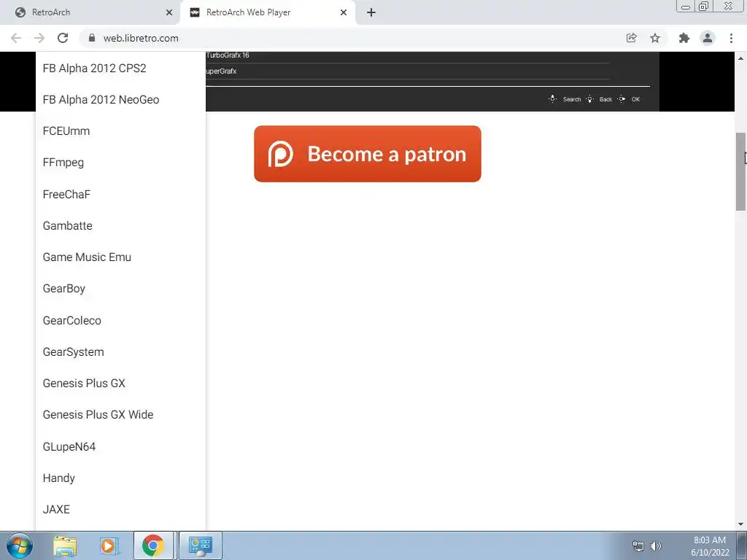Viewport: 747px width, 560px height.
Task: Click the OK hint in emulator
Action: [629, 99]
